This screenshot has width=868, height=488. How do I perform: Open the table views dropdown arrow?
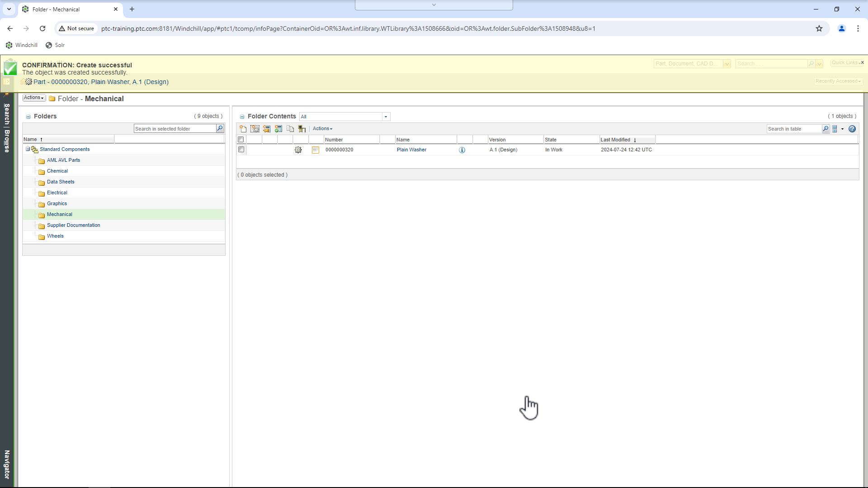[842, 129]
